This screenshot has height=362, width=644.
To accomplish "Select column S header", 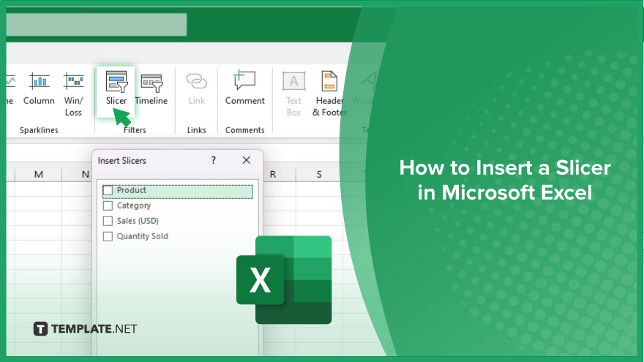I will click(x=319, y=174).
